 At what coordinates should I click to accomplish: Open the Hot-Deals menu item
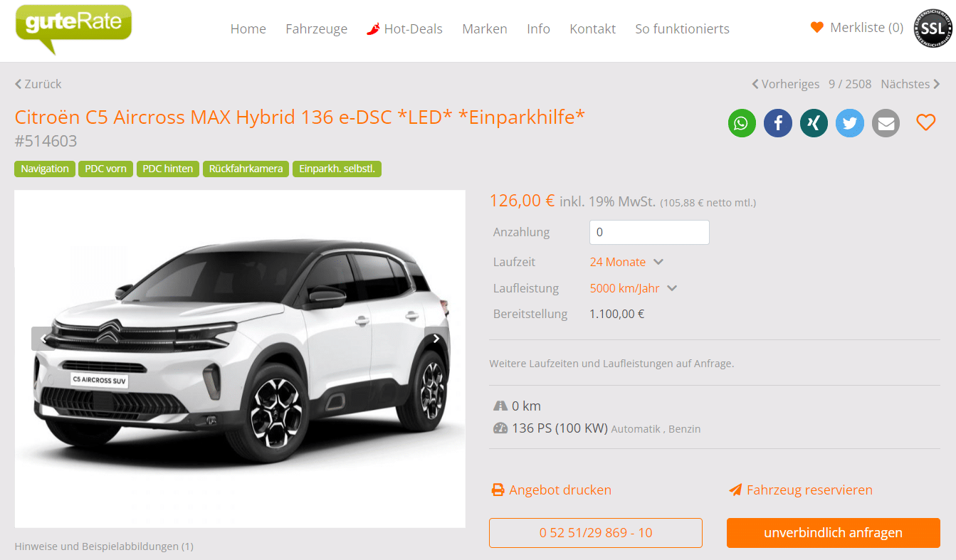(404, 29)
